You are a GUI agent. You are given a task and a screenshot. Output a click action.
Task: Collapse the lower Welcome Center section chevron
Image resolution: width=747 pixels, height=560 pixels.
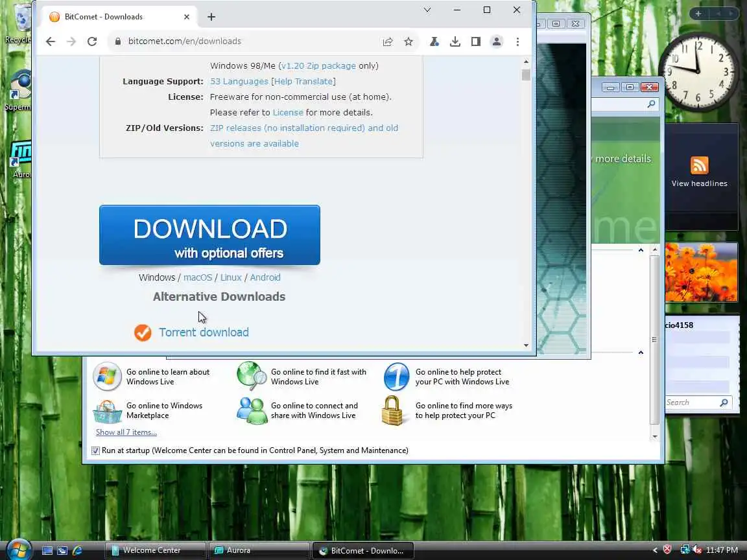coord(641,353)
